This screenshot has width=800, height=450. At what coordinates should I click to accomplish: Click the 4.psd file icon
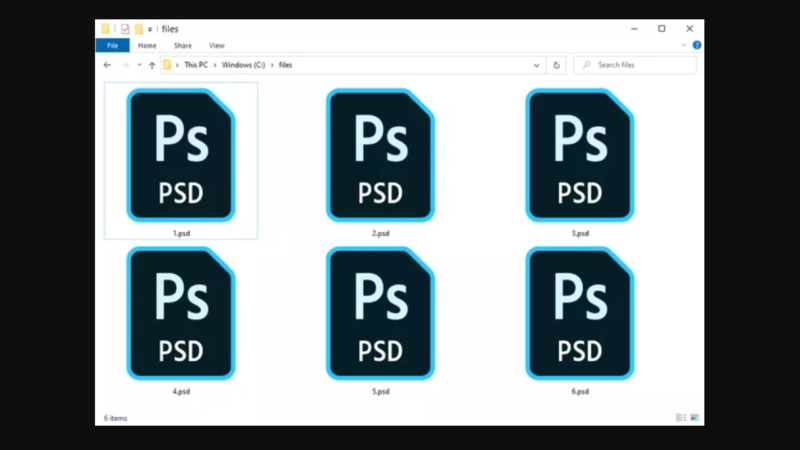tap(180, 314)
